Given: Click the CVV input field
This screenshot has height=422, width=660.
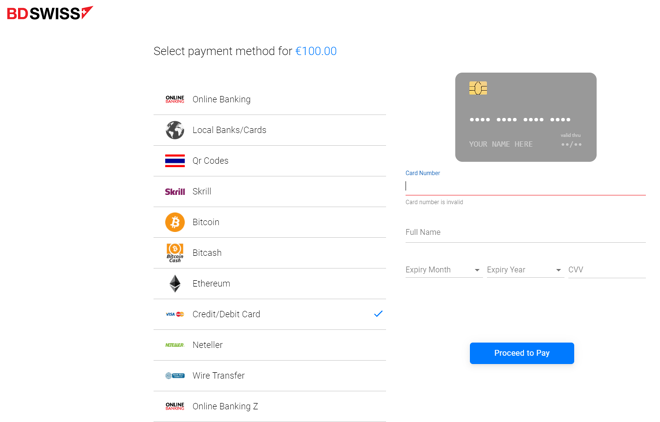Looking at the screenshot, I should tap(607, 270).
